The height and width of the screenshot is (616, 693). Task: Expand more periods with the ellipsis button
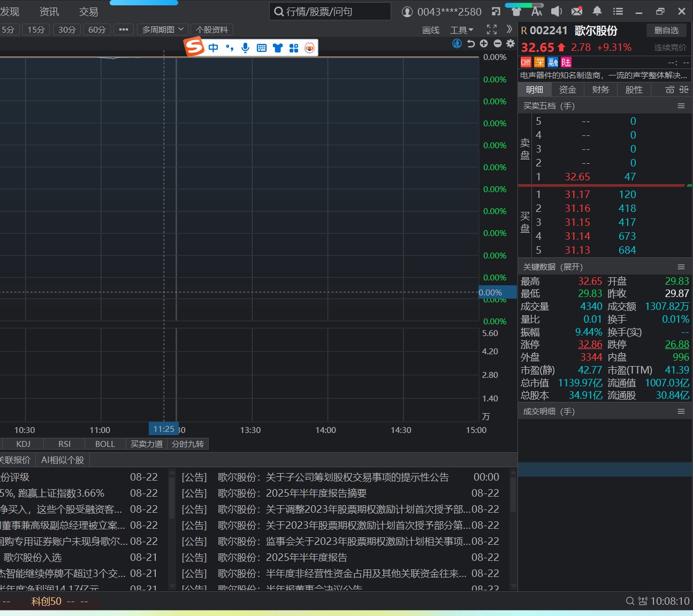pyautogui.click(x=124, y=29)
